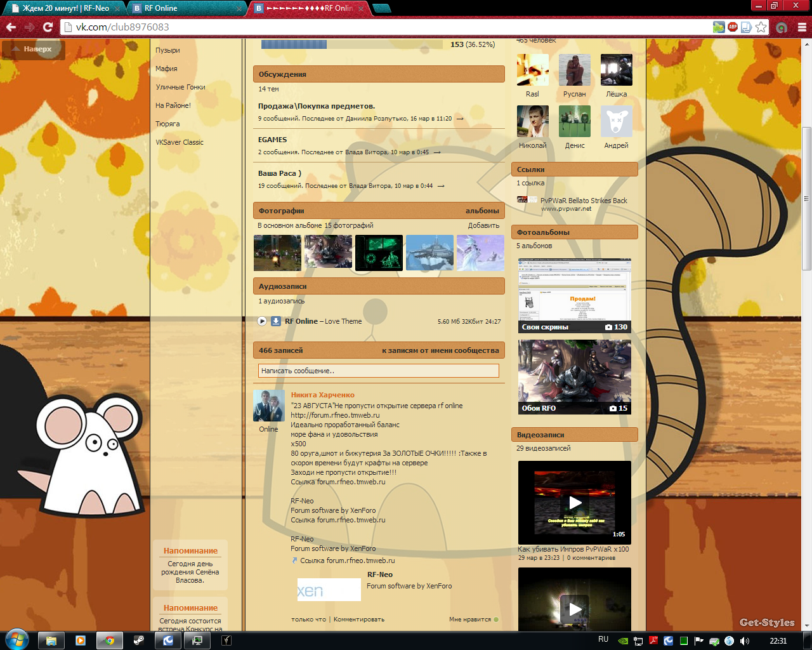Click the browser back arrow
Screen dimensions: 812x650
pyautogui.click(x=11, y=27)
